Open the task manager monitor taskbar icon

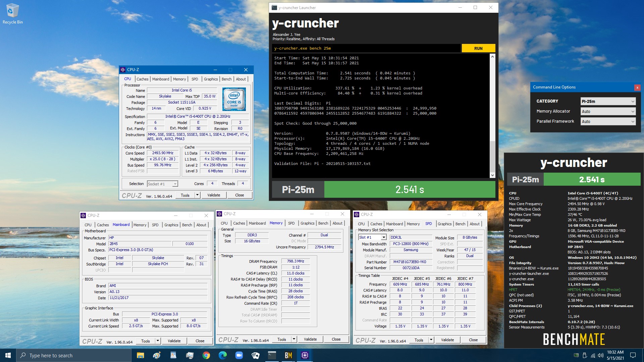pos(190,355)
